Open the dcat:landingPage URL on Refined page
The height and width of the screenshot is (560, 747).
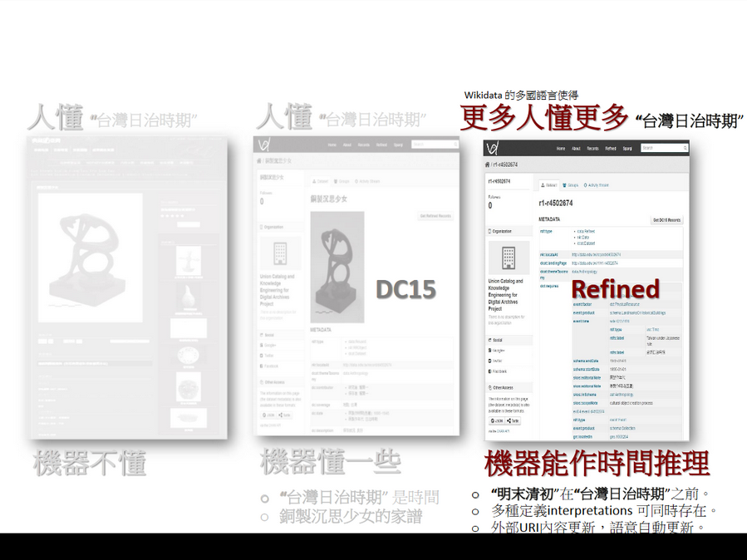[x=595, y=263]
